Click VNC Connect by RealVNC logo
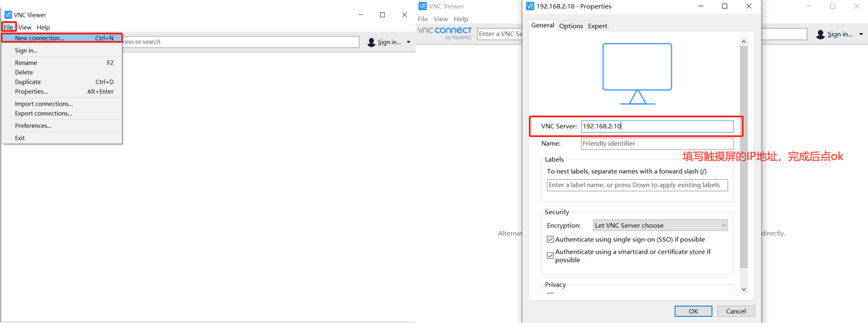Viewport: 868px width, 327px height. (x=445, y=33)
